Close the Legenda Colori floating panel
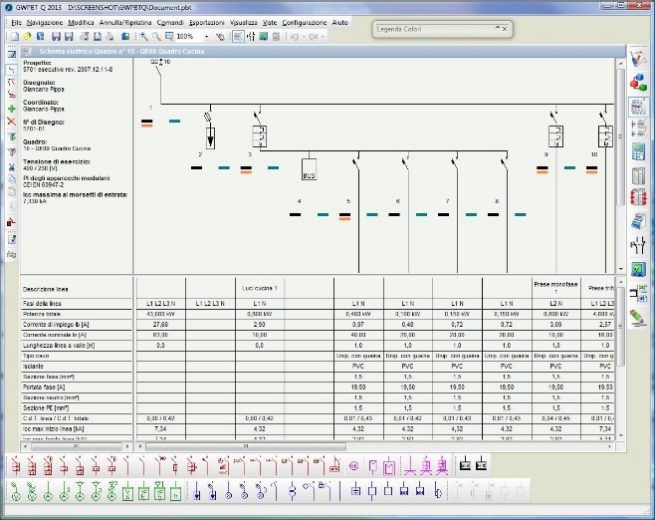Viewport: 655px width, 520px height. tap(507, 30)
